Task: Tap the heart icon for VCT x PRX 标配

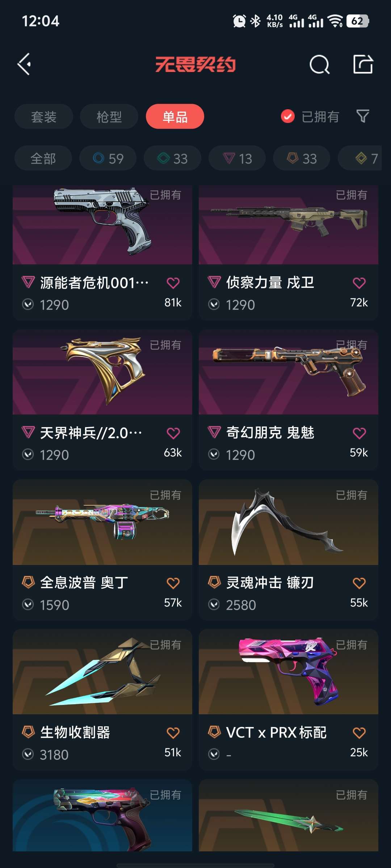Action: (x=359, y=733)
